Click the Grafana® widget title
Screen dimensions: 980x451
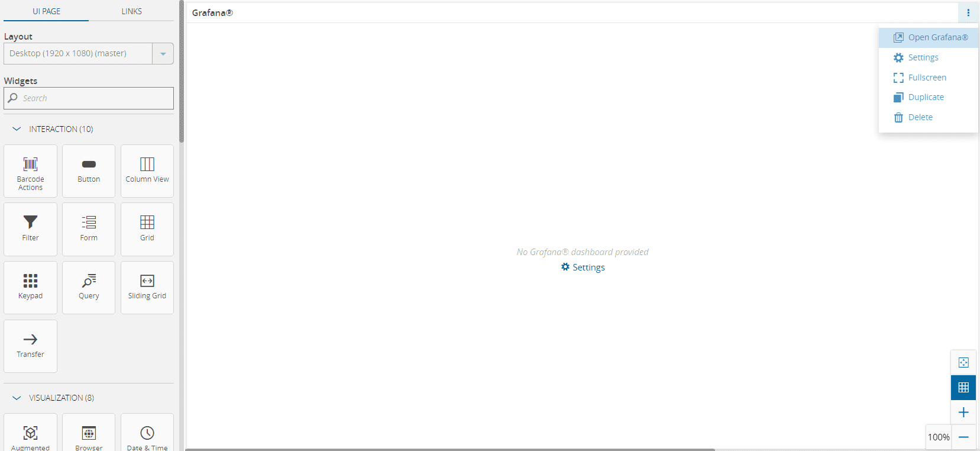(x=212, y=12)
